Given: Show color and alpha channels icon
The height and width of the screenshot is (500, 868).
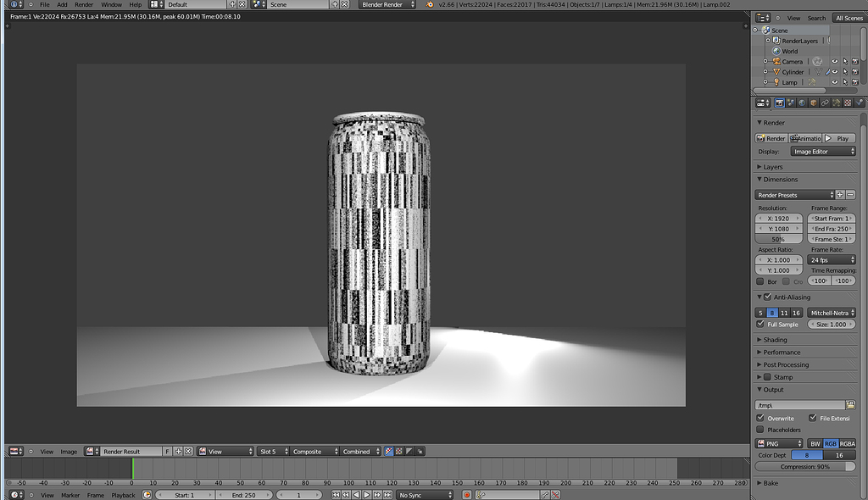Looking at the screenshot, I should [389, 452].
